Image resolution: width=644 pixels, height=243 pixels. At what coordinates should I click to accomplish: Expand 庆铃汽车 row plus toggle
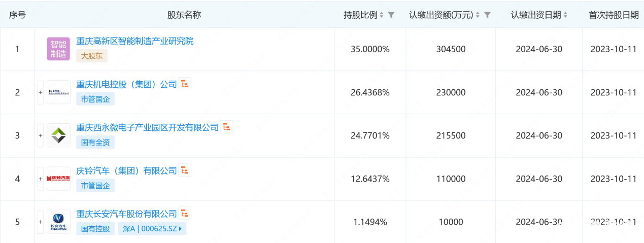[x=41, y=179]
